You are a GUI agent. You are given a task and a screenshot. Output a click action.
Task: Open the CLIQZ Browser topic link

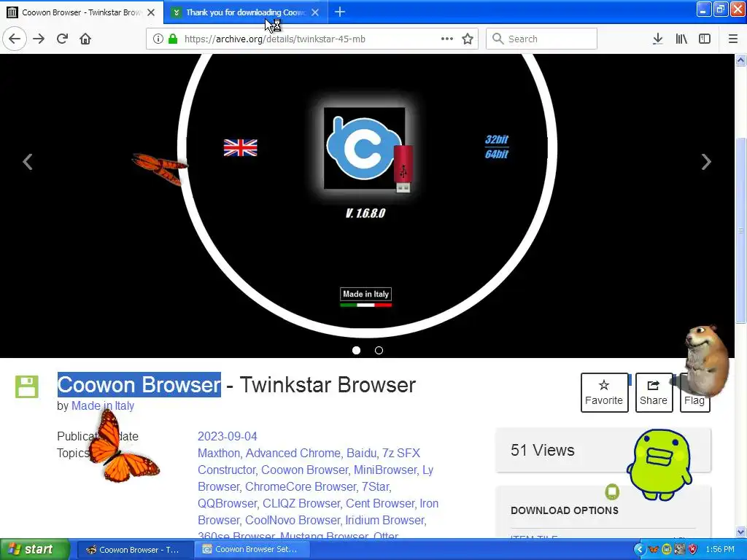pyautogui.click(x=301, y=503)
